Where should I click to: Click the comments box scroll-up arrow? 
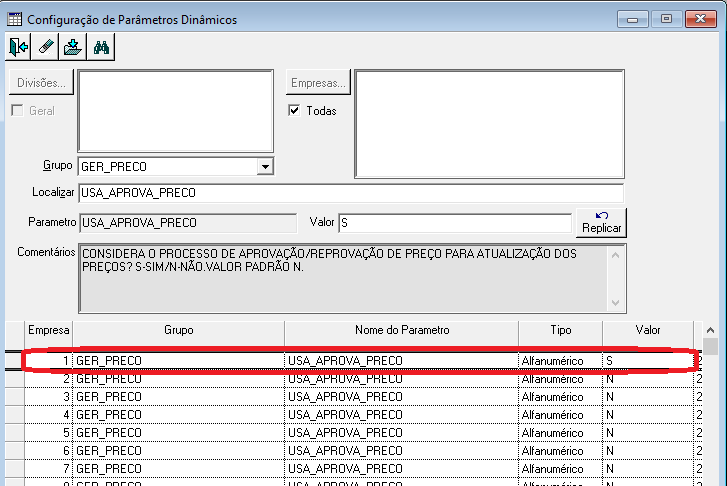click(616, 255)
